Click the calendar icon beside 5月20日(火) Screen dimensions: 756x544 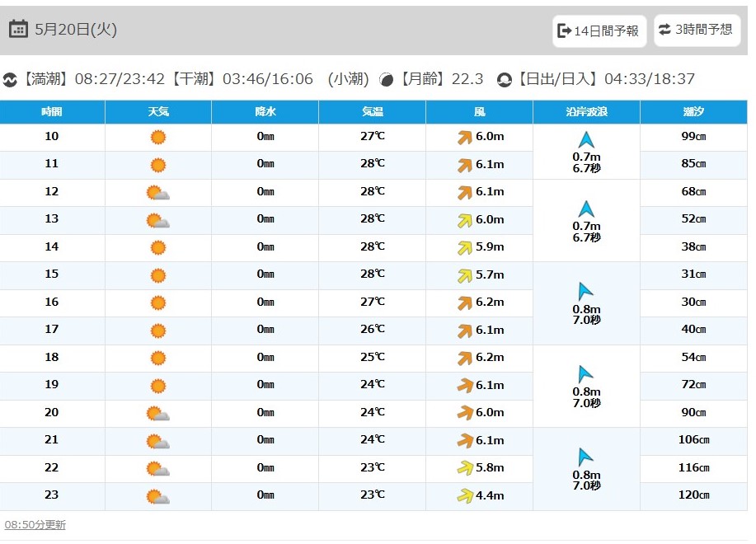[18, 30]
